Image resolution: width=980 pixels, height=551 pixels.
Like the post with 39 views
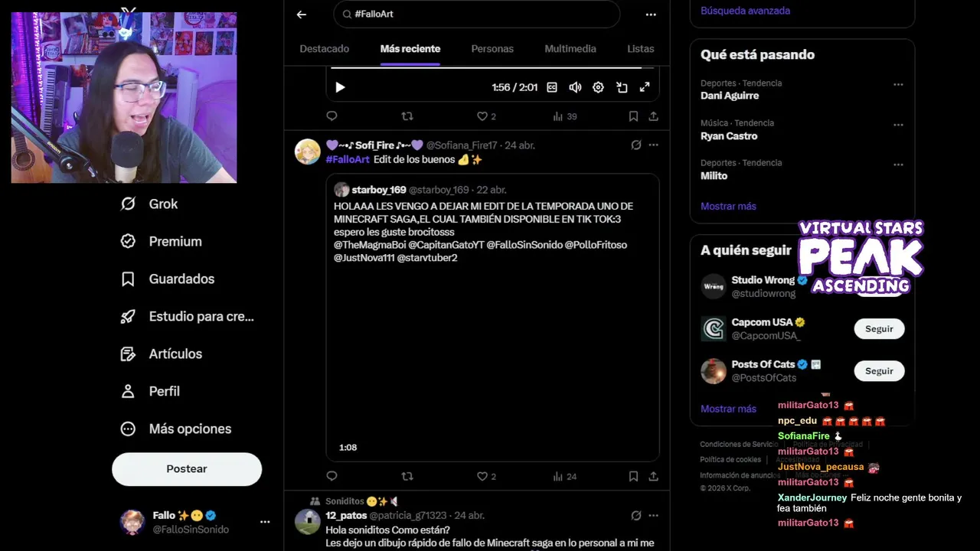486,116
